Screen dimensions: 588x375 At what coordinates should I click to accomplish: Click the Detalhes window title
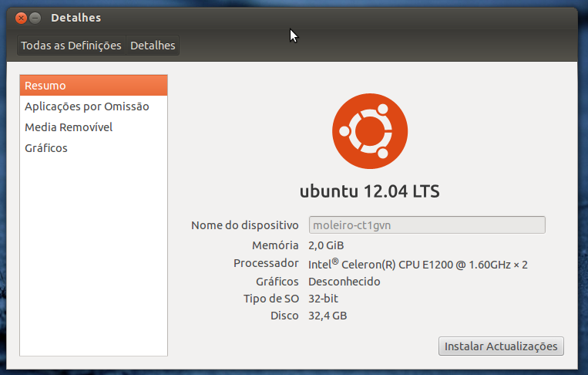pyautogui.click(x=76, y=18)
